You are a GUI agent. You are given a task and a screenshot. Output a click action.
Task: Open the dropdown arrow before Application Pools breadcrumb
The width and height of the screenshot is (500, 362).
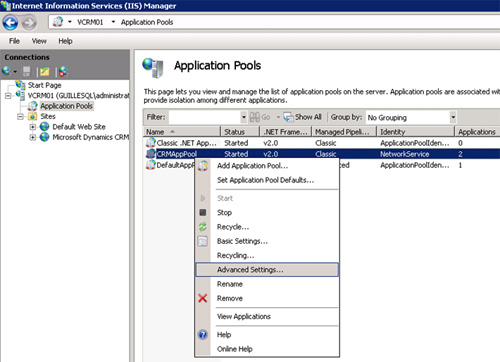coord(113,22)
